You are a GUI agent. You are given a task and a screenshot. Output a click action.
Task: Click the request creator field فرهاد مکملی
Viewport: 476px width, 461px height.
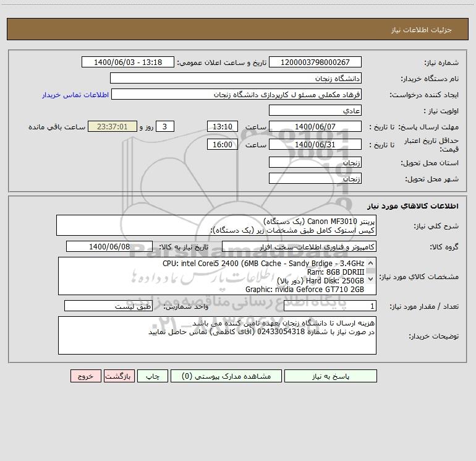tap(236, 95)
